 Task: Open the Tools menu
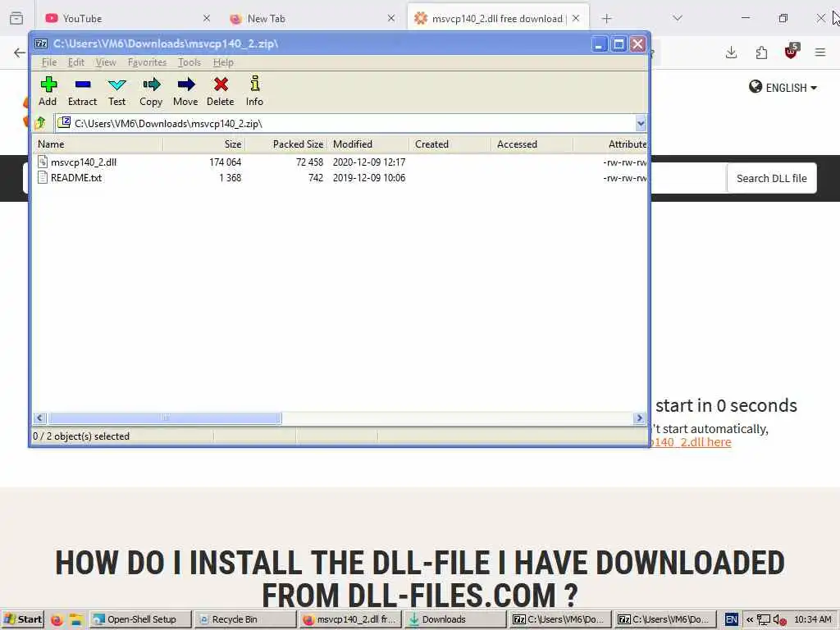click(189, 62)
